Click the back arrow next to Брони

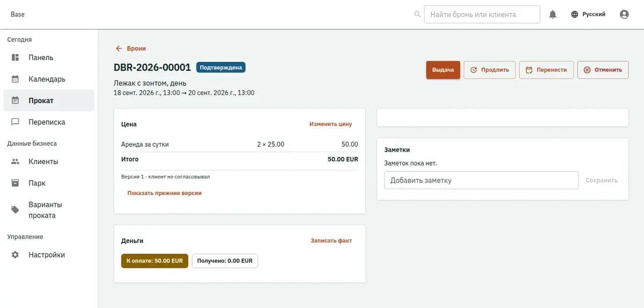tap(119, 48)
